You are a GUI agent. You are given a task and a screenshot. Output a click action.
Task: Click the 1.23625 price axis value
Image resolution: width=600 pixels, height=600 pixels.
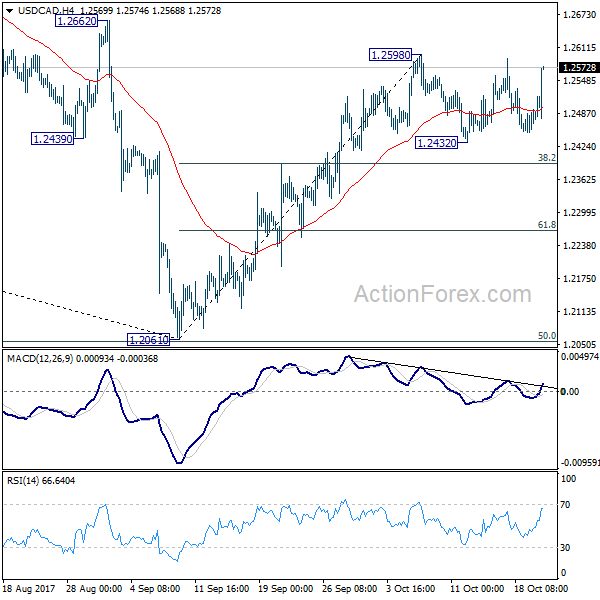point(579,179)
